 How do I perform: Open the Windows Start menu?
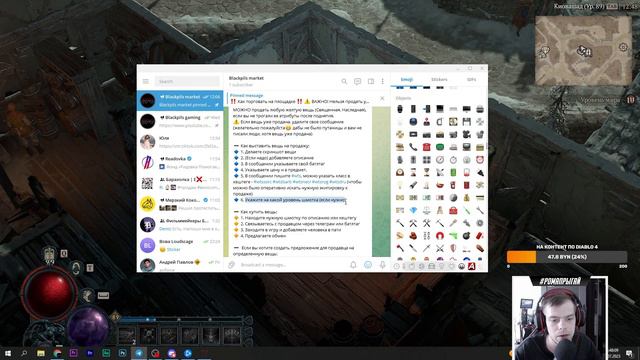point(7,353)
